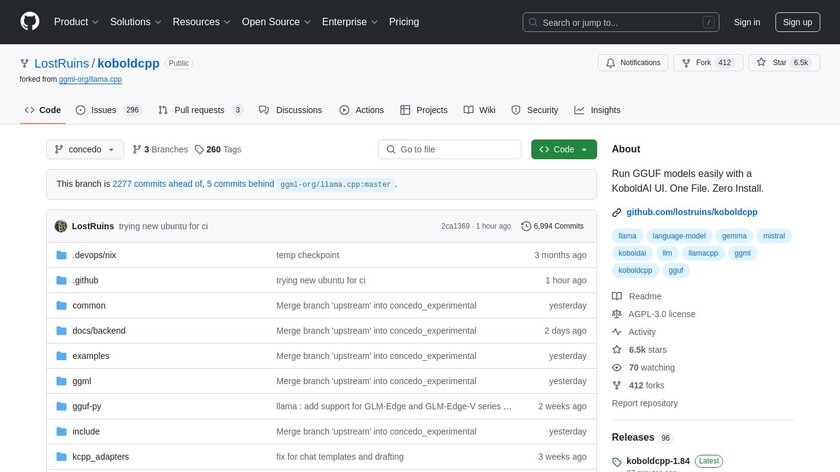Image resolution: width=840 pixels, height=472 pixels.
Task: Open the github.com/lostruins/koboldcpp link
Action: click(x=691, y=212)
